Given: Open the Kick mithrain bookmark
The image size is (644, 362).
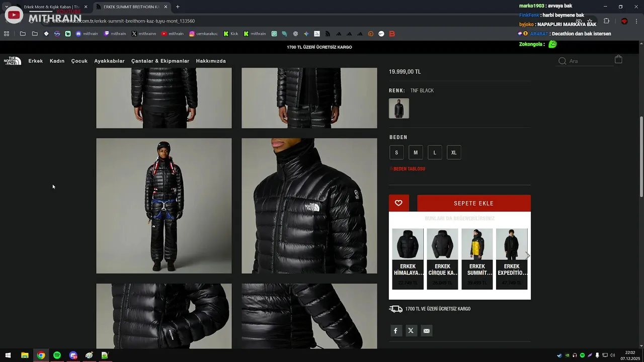Looking at the screenshot, I should click(255, 34).
